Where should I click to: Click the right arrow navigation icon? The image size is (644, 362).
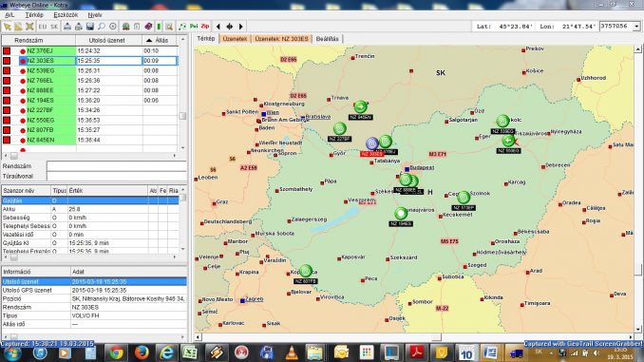click(241, 27)
